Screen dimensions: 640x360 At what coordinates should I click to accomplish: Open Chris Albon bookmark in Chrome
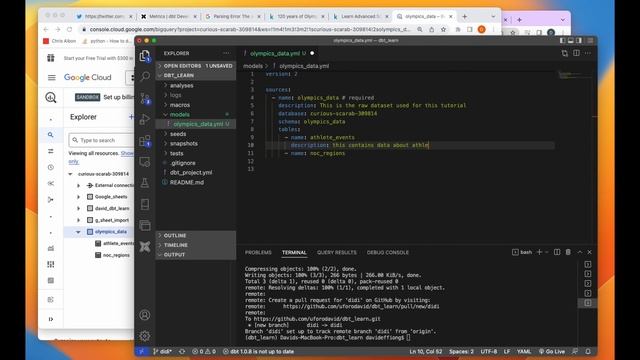pyautogui.click(x=60, y=41)
